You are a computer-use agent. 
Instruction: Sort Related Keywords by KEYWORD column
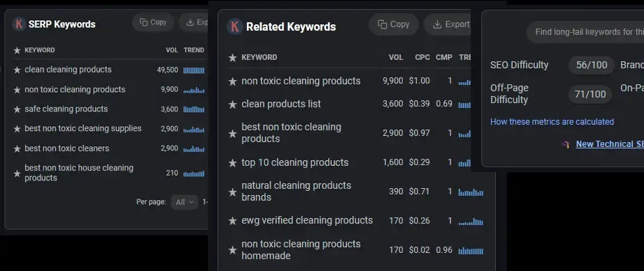(x=259, y=57)
